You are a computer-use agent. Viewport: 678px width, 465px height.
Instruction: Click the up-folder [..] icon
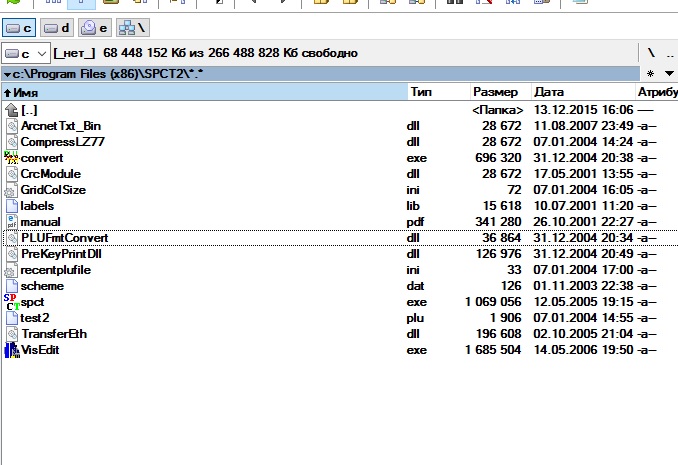point(11,110)
